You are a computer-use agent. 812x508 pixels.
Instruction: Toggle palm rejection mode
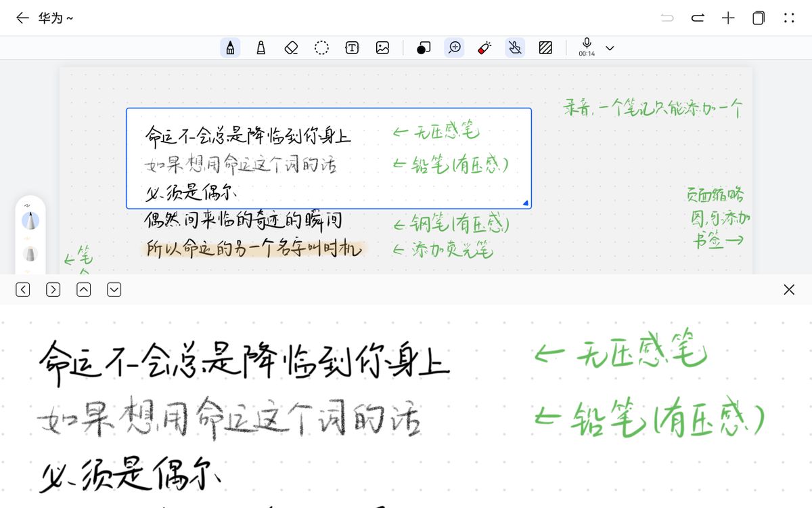(515, 47)
